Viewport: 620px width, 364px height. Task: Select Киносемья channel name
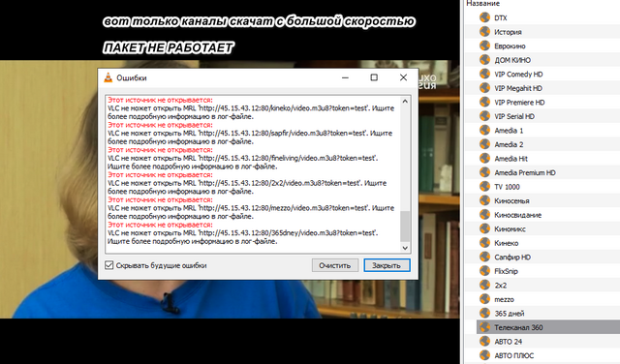click(511, 200)
